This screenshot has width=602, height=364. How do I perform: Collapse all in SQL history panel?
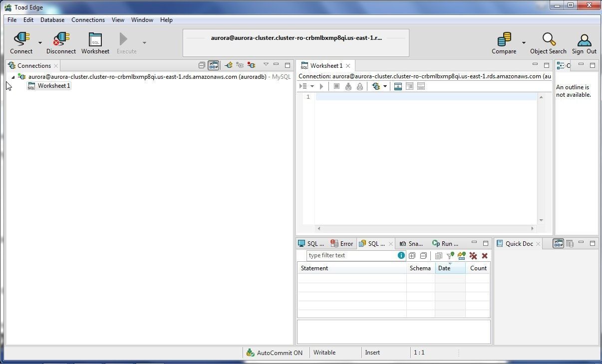pyautogui.click(x=423, y=256)
